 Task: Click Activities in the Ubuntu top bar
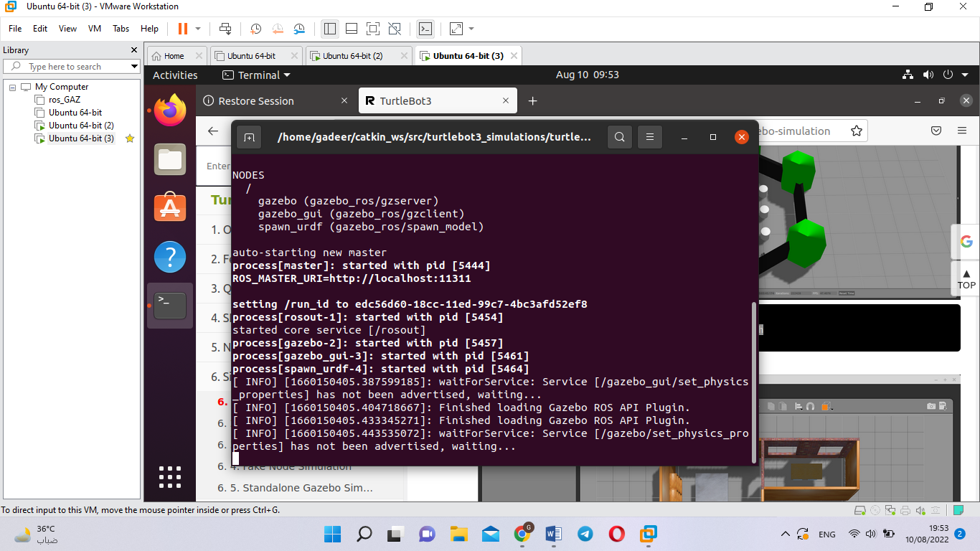[x=174, y=75]
